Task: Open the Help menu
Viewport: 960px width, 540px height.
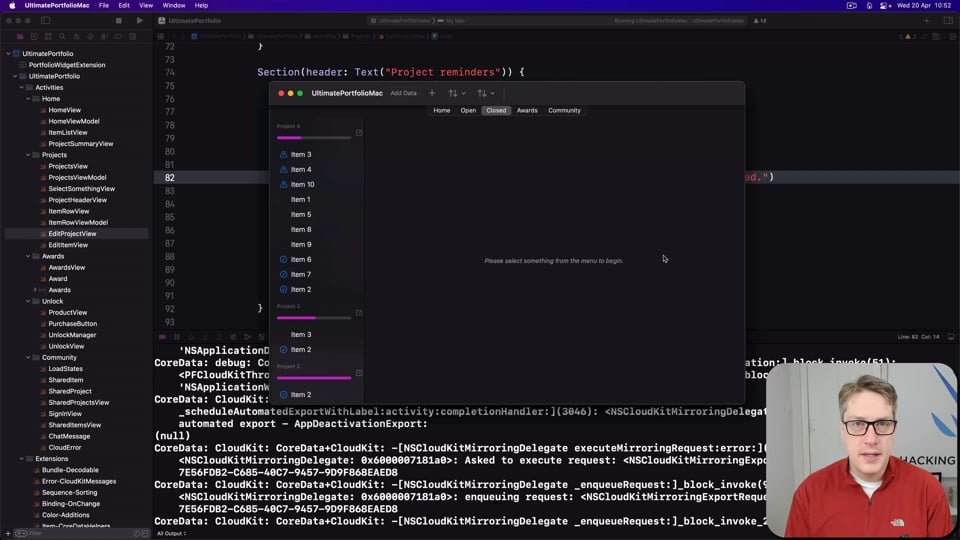Action: coord(201,6)
